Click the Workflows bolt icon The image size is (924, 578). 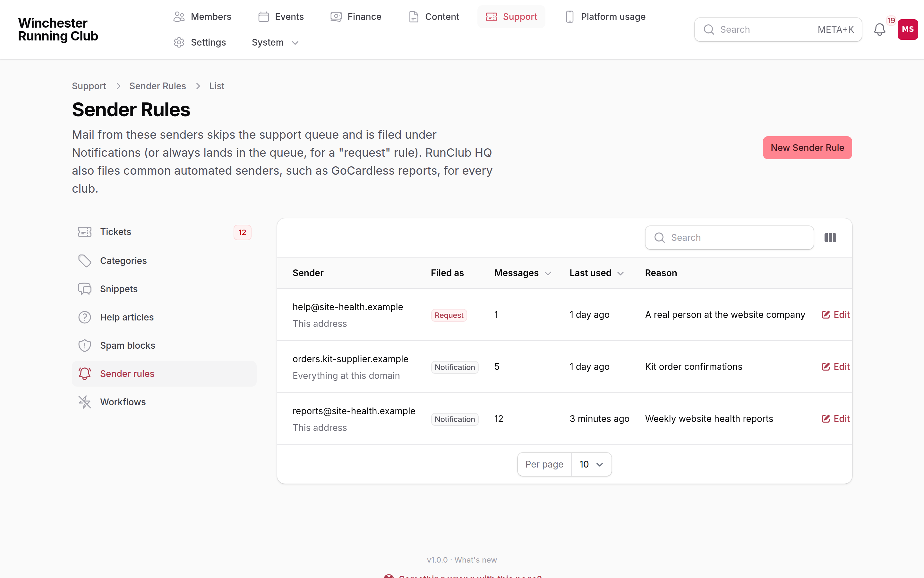pos(85,402)
